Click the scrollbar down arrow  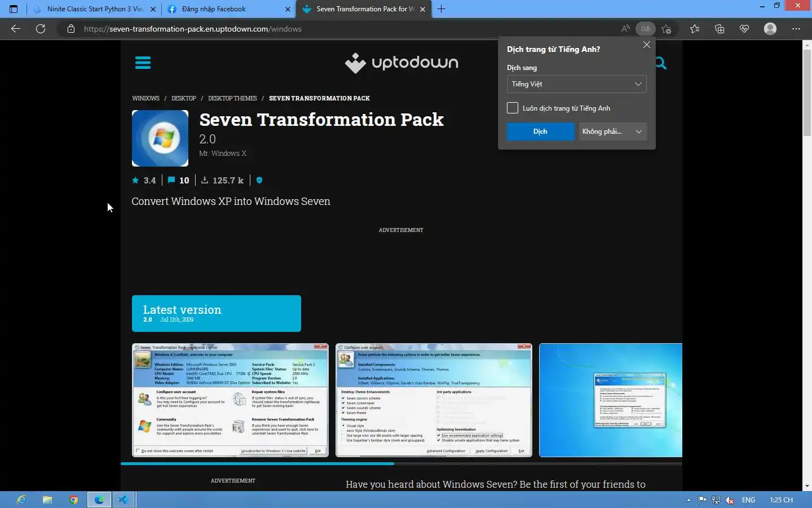pos(807,486)
